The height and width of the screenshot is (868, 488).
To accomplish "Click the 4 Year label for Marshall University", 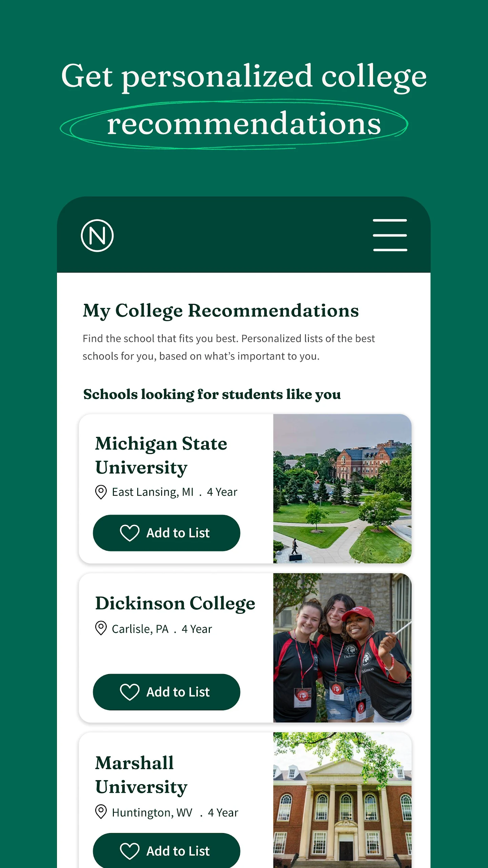I will click(x=223, y=813).
